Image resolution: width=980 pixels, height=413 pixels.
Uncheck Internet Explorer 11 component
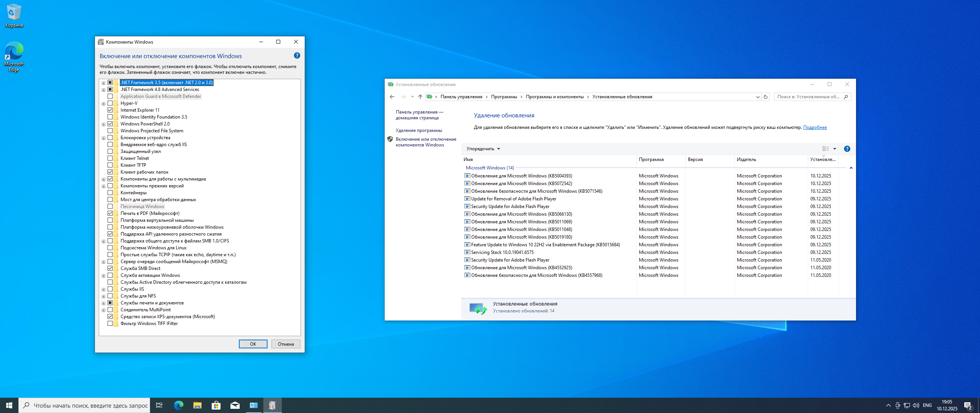click(x=110, y=110)
